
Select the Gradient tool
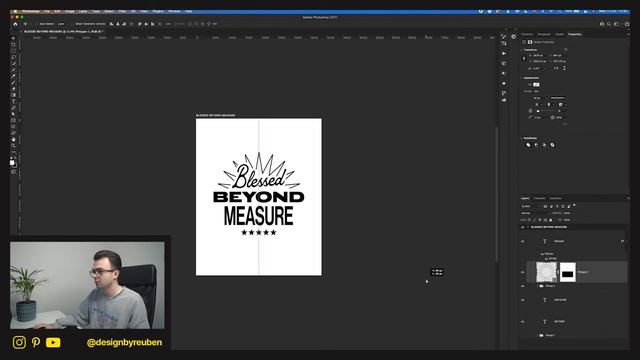13,95
